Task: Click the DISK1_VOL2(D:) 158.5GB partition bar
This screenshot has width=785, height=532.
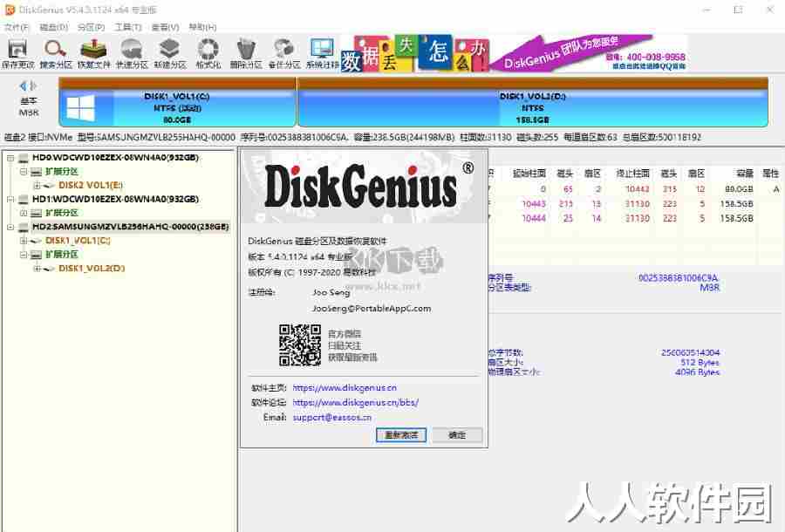Action: pos(533,103)
